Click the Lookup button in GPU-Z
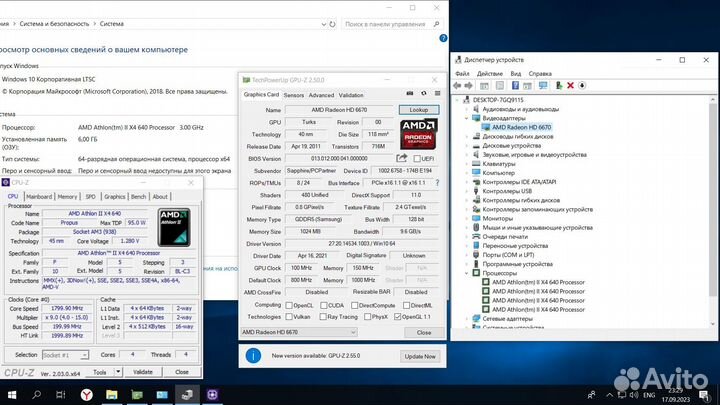This screenshot has width=720, height=405. pos(418,110)
